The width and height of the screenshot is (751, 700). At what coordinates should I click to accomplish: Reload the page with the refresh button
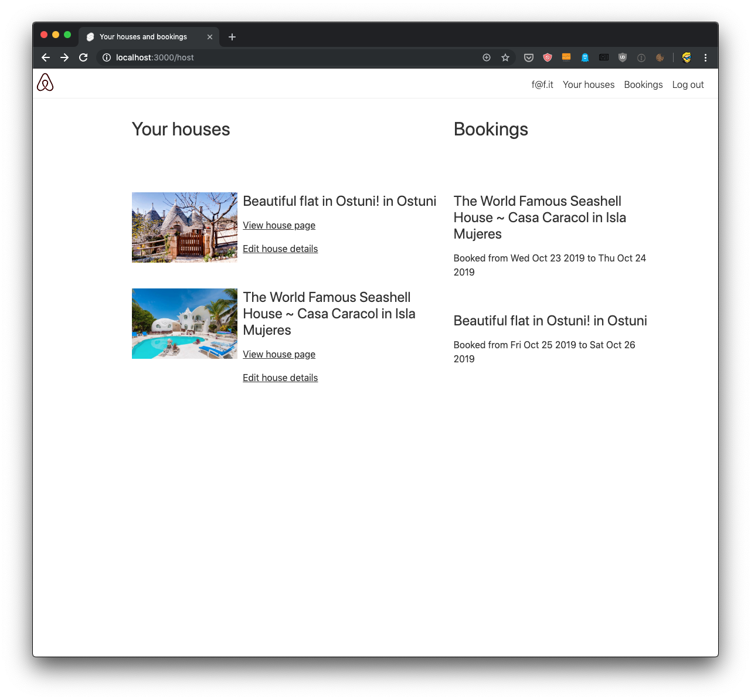pos(83,57)
